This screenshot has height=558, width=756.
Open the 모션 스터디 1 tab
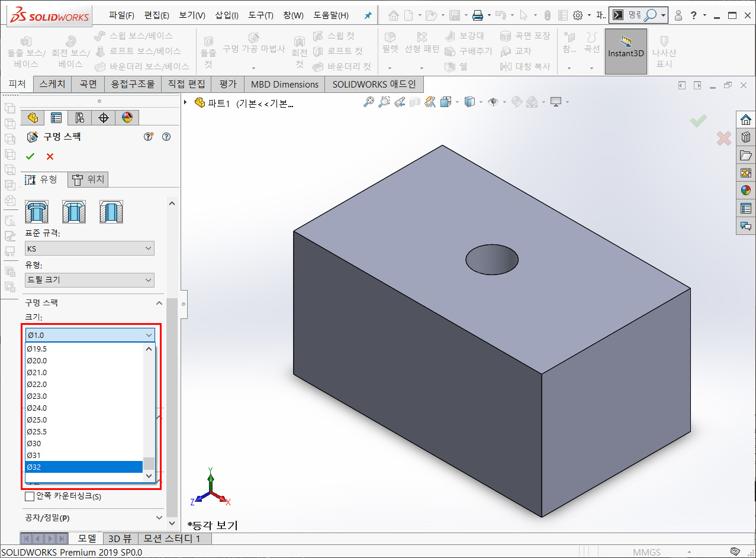click(x=175, y=538)
